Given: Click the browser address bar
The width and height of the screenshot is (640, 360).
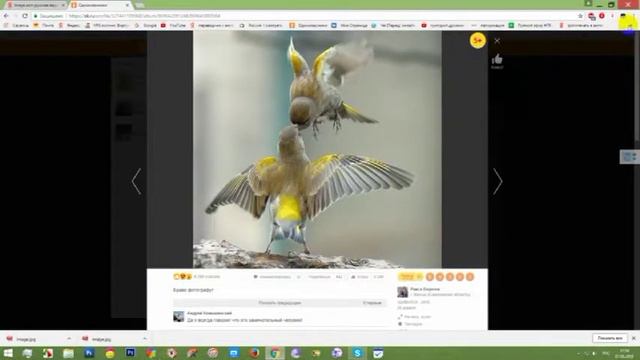Looking at the screenshot, I should 304,16.
